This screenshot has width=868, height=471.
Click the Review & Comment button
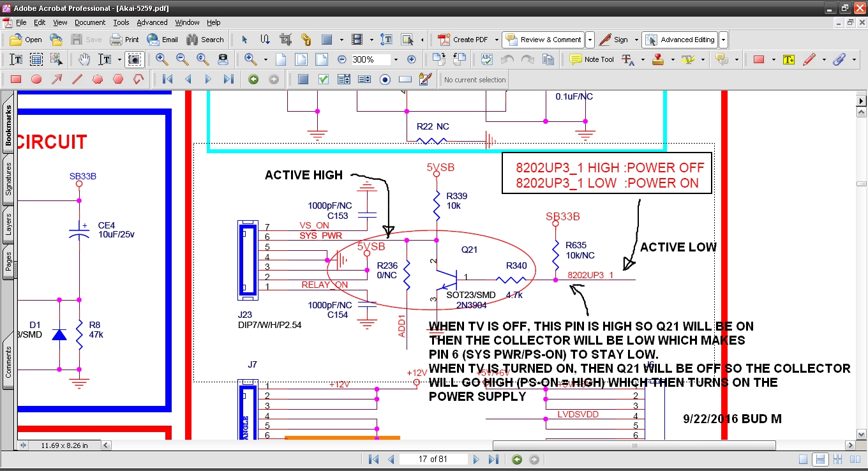coord(543,40)
